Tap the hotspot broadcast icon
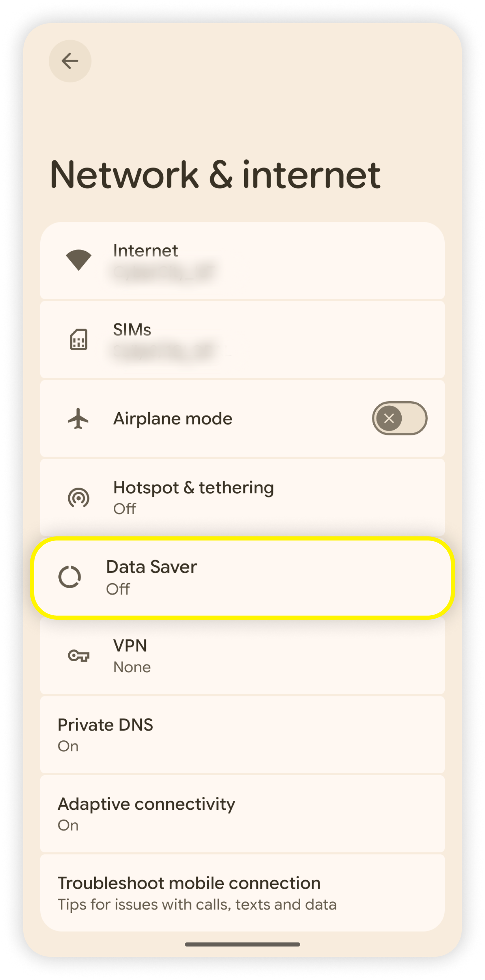Image resolution: width=485 pixels, height=980 pixels. [79, 498]
